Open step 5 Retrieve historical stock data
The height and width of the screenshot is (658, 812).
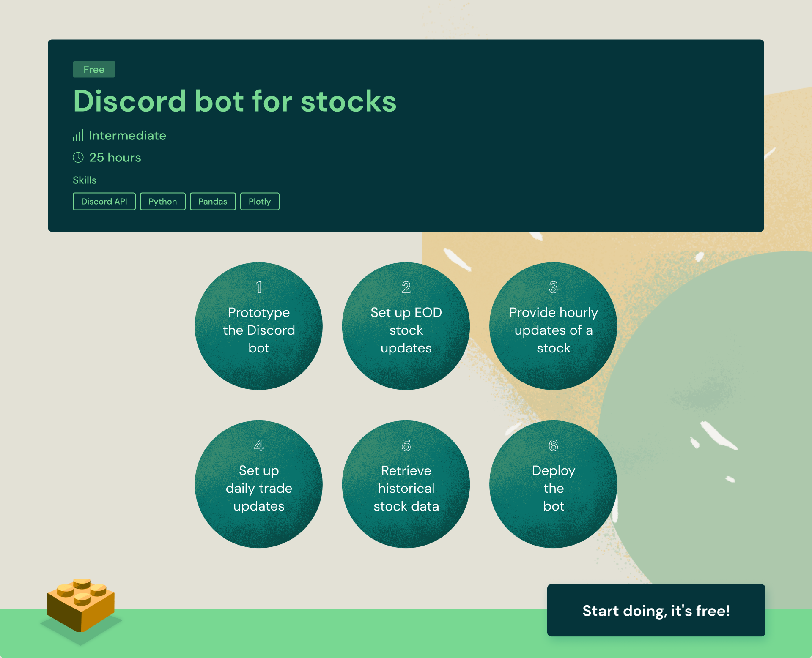click(406, 484)
